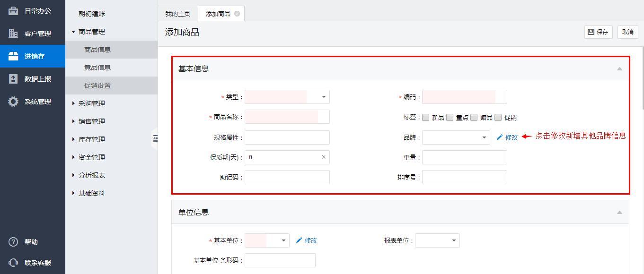
Task: Open 系统管理 gear icon
Action: click(13, 102)
